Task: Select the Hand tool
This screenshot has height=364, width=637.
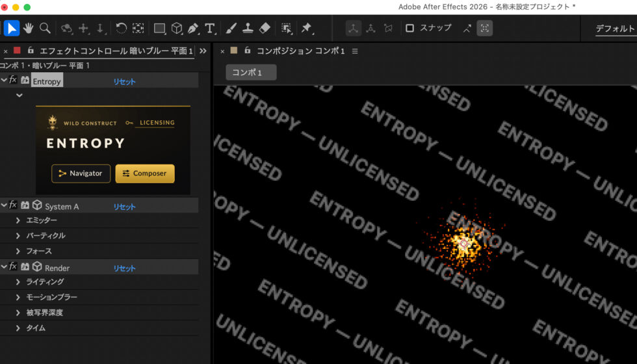Action: (28, 28)
